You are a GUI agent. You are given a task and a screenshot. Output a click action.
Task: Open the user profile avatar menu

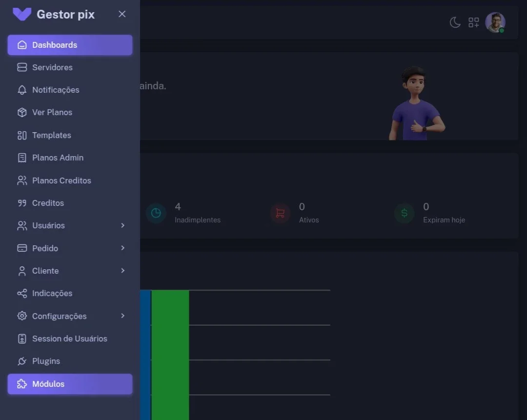click(495, 22)
